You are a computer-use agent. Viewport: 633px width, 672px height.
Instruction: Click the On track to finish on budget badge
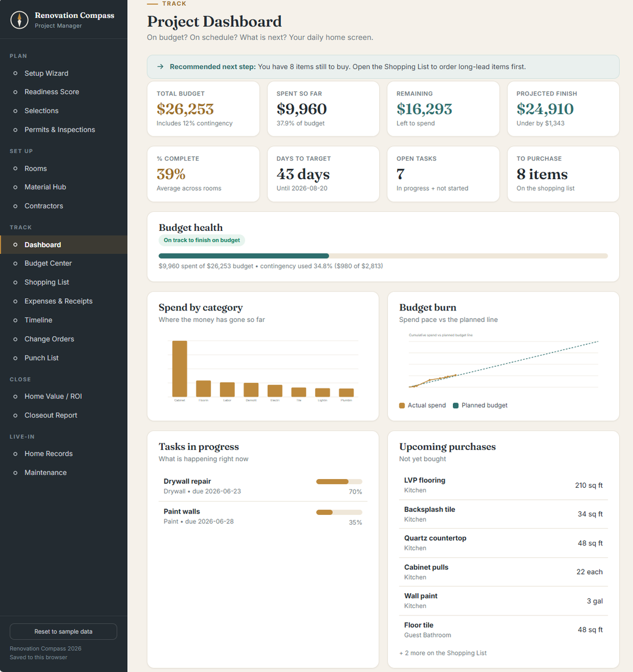[x=202, y=240]
